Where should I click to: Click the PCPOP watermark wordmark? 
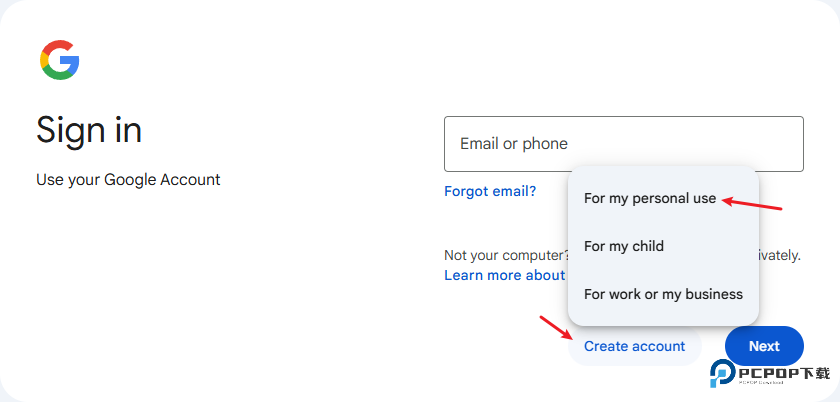click(x=767, y=372)
